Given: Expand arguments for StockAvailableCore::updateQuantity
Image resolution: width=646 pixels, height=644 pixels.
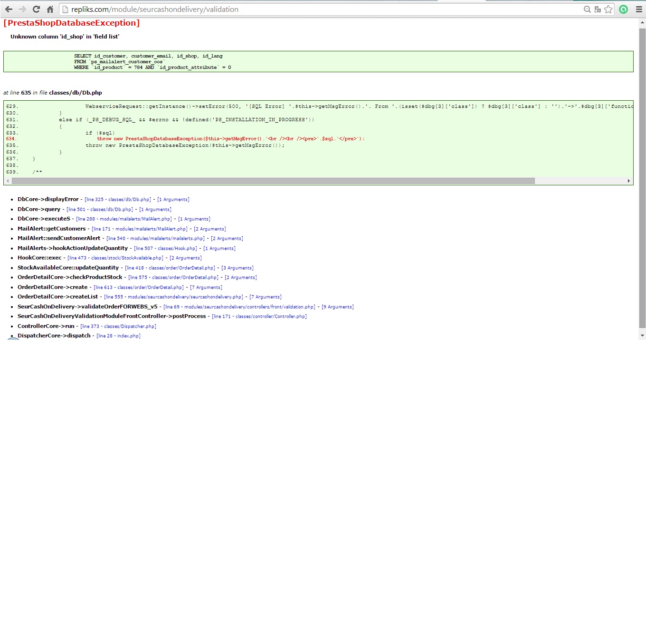Looking at the screenshot, I should pos(237,268).
